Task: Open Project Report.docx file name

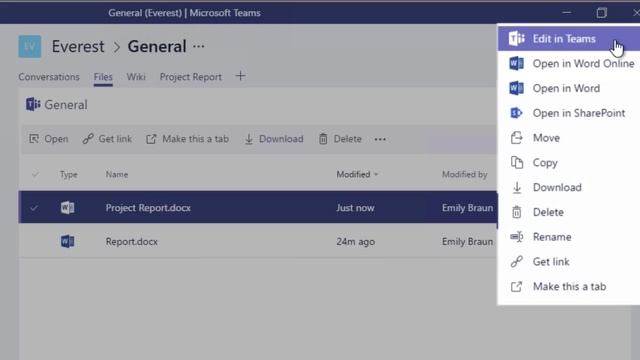Action: click(148, 208)
